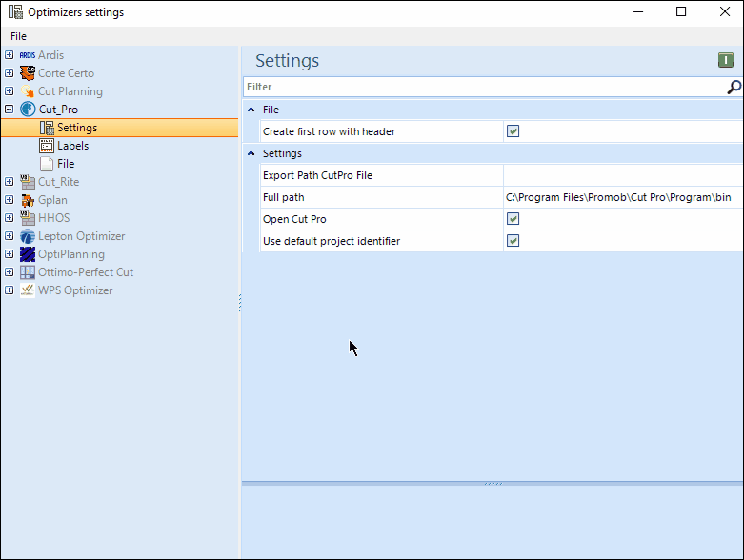This screenshot has width=744, height=560.
Task: Select OptiPlanning in the tree
Action: [x=71, y=254]
